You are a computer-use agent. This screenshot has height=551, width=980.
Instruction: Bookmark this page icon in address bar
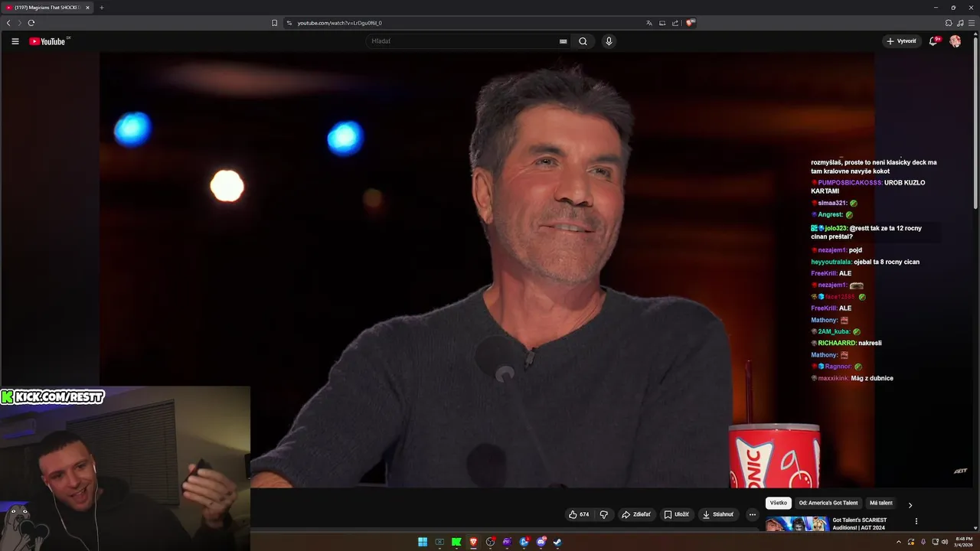(275, 23)
